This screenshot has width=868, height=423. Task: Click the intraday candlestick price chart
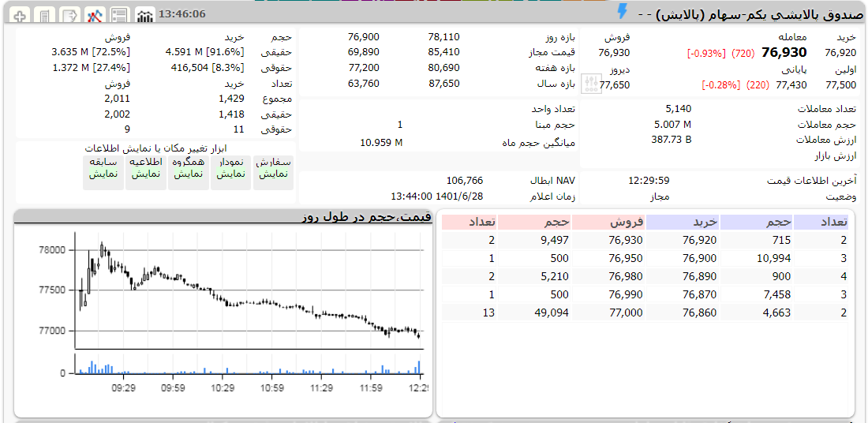pos(249,290)
